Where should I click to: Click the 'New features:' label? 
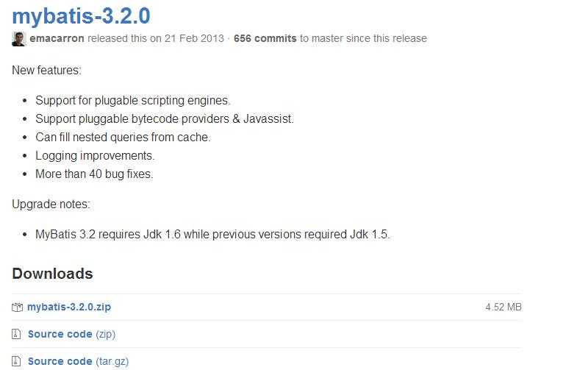pyautogui.click(x=46, y=70)
